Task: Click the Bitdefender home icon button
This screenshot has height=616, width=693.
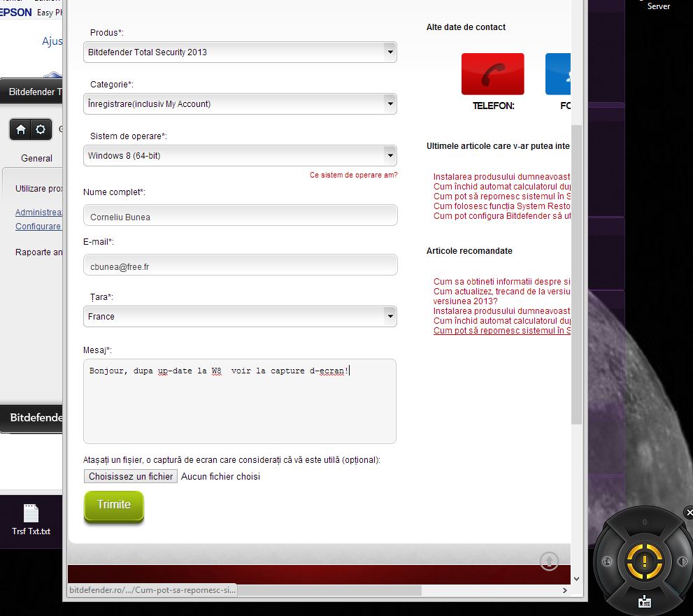Action: point(21,129)
